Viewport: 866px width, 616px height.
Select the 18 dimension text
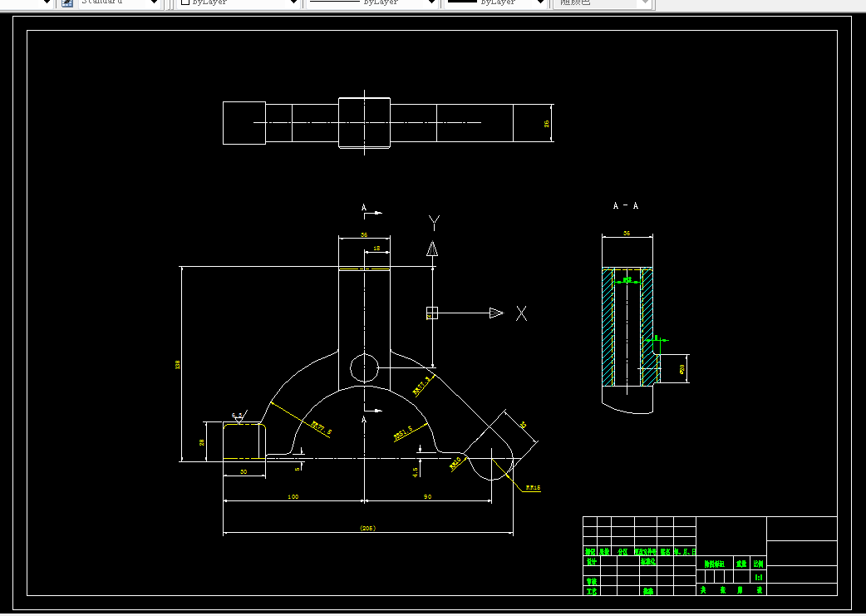[x=376, y=249]
